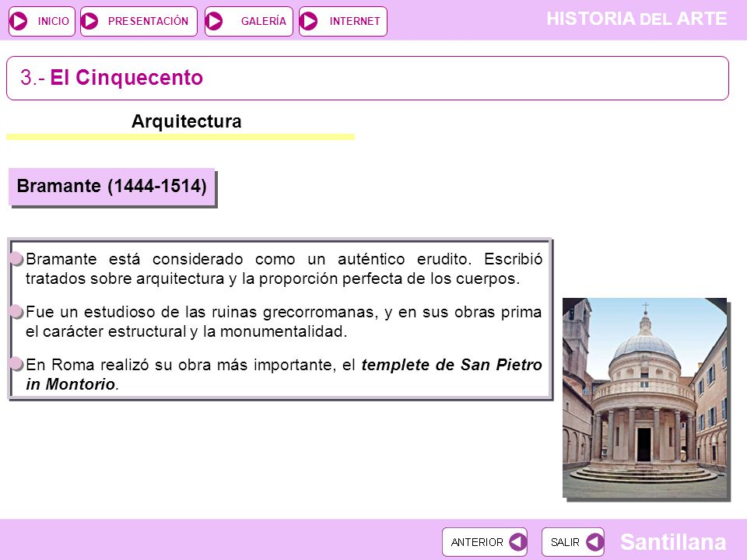Click the bullet beside 'En Roma realizó'
Viewport: 747px width, 560px height.
pyautogui.click(x=16, y=364)
